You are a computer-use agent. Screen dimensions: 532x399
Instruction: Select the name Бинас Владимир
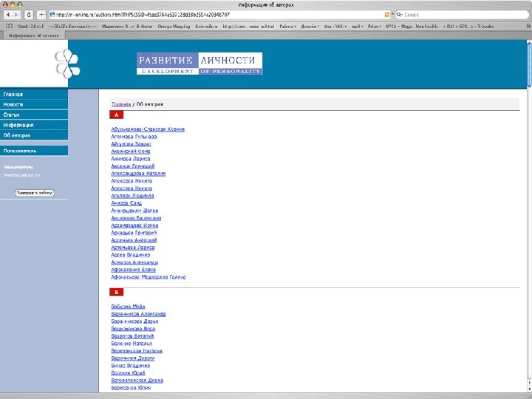[131, 366]
